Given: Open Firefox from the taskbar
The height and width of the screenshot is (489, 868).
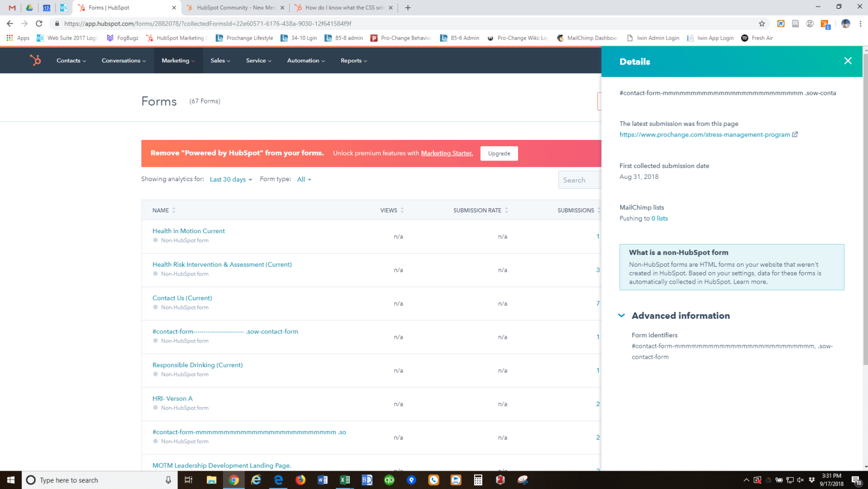Looking at the screenshot, I should 301,480.
